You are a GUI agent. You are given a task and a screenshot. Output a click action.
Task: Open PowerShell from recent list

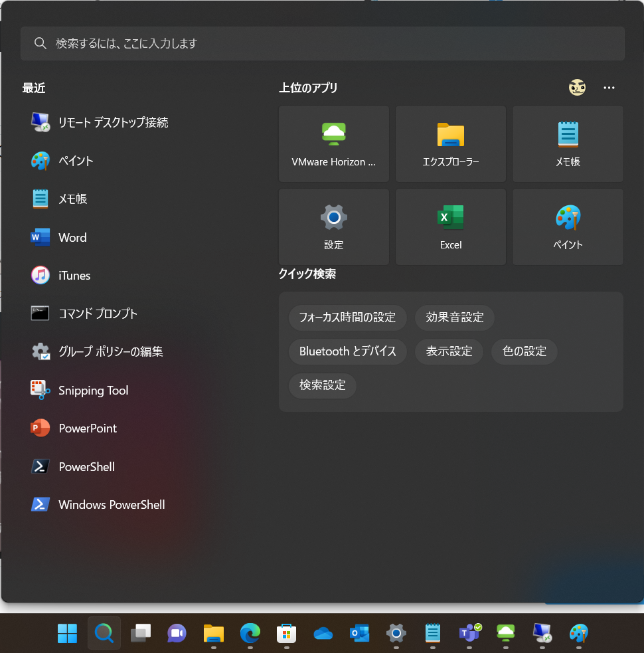[73, 466]
